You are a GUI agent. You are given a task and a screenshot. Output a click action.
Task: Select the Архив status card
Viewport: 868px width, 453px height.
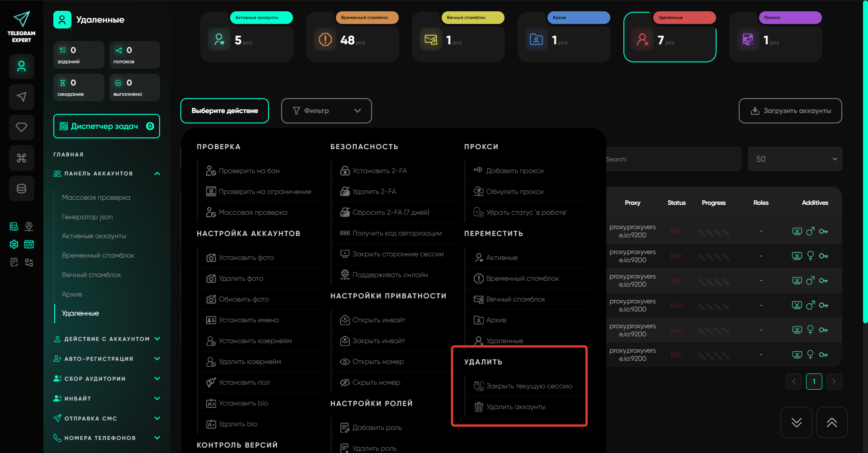(564, 38)
